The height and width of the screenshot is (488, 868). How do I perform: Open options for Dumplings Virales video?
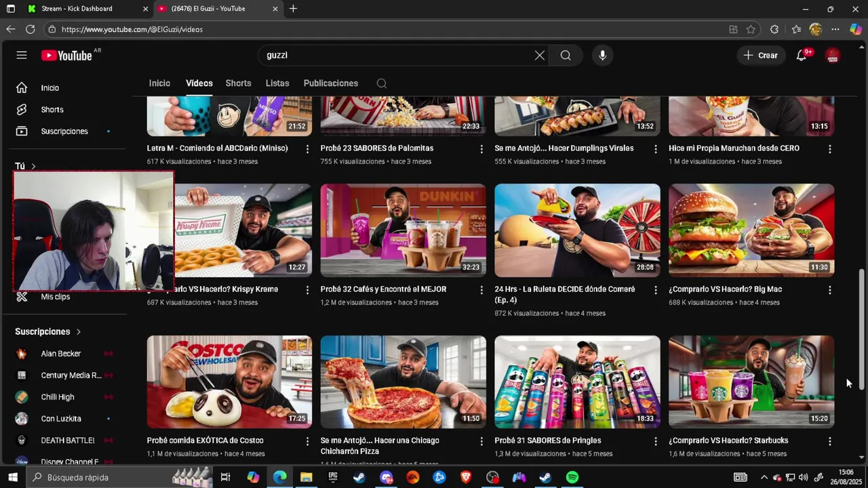pyautogui.click(x=656, y=148)
